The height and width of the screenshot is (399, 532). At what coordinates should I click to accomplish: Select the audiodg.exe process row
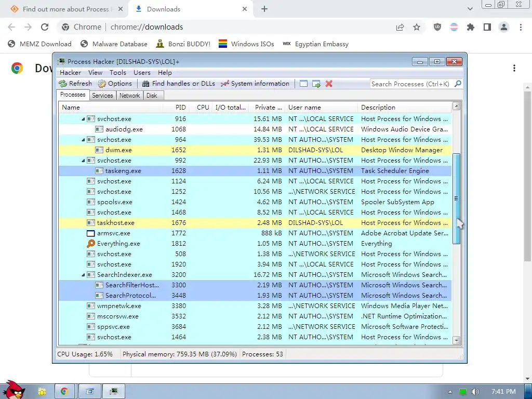[x=255, y=129]
